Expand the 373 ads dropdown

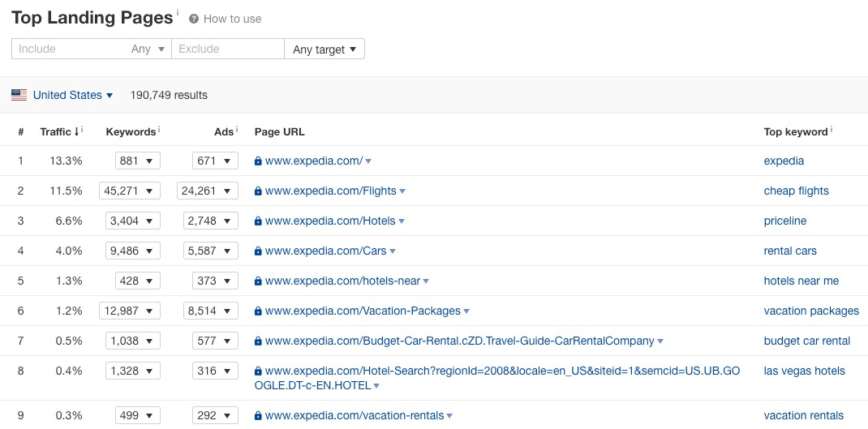pyautogui.click(x=215, y=281)
